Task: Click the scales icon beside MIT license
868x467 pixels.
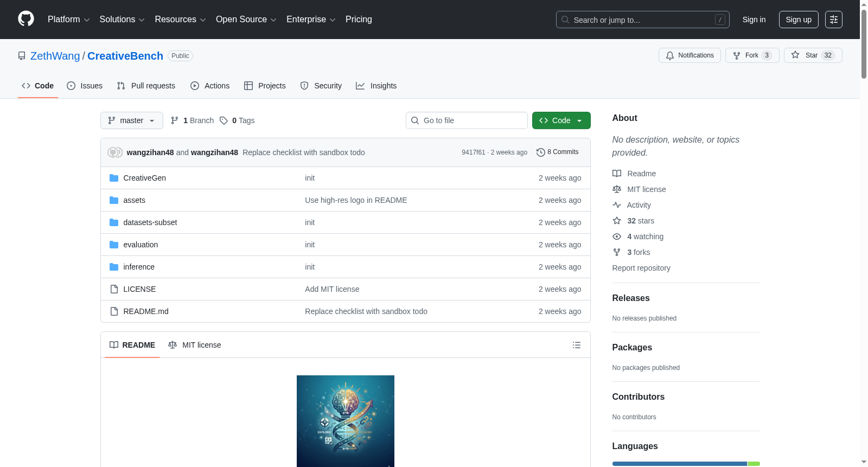Action: point(617,189)
